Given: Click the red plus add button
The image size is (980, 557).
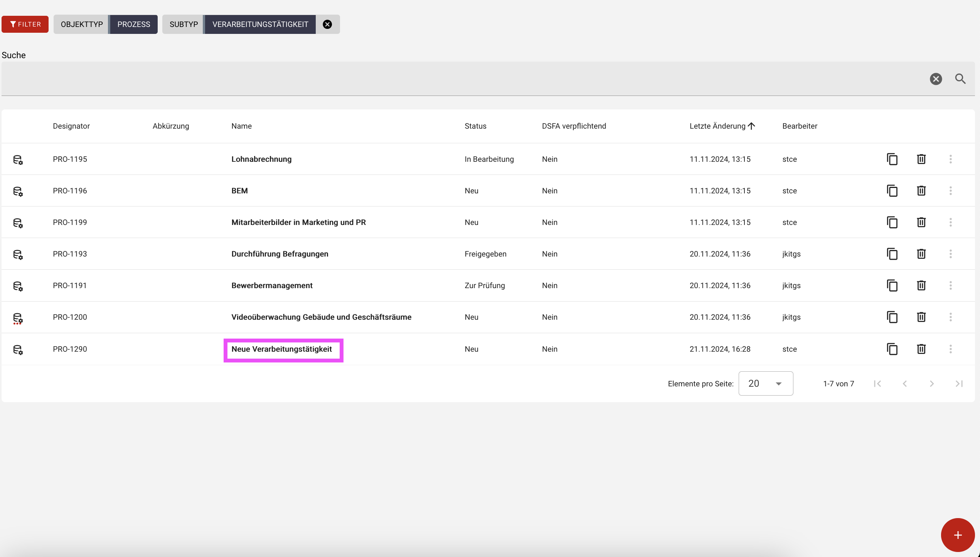Looking at the screenshot, I should pyautogui.click(x=957, y=535).
